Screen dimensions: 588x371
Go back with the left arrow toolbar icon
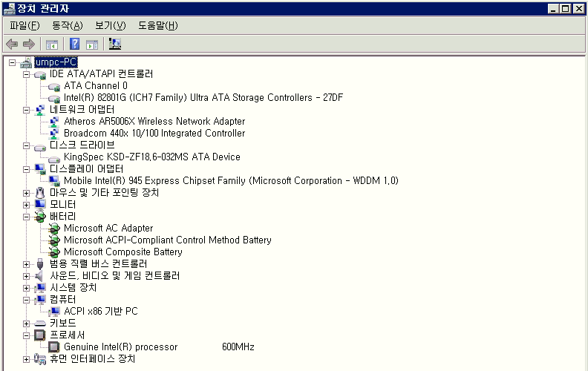[x=12, y=45]
